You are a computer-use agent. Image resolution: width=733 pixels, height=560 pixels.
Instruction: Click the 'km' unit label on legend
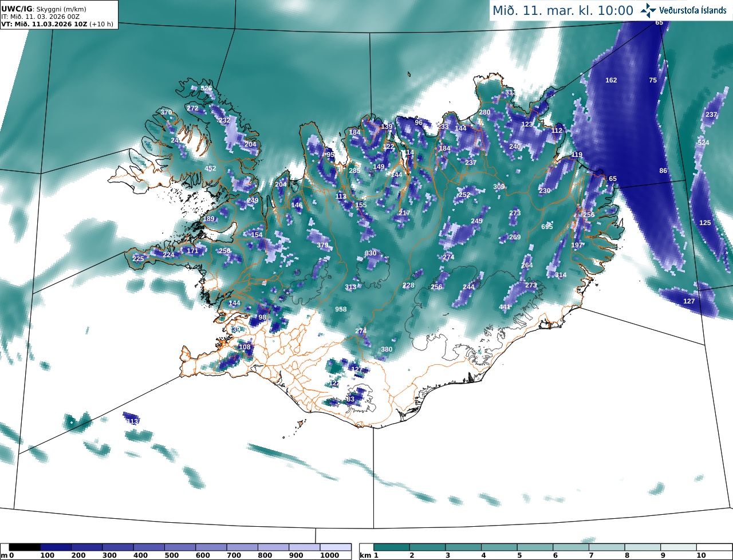click(x=364, y=555)
